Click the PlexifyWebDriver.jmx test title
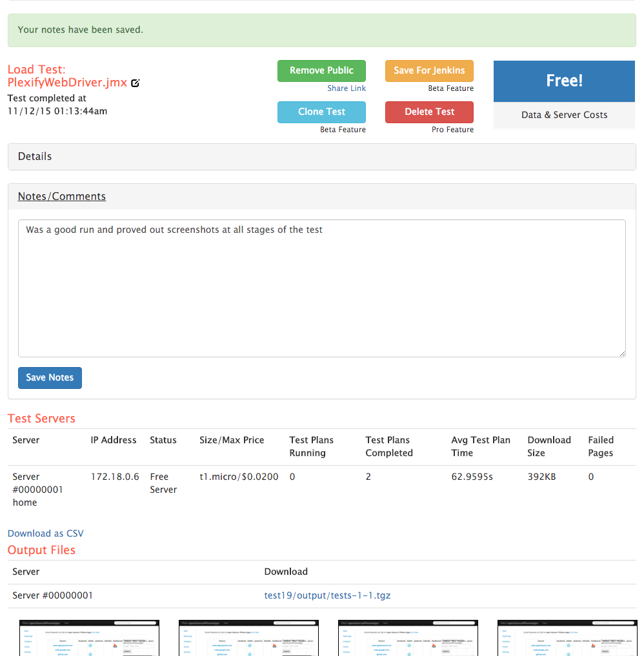644x656 pixels. [x=67, y=83]
